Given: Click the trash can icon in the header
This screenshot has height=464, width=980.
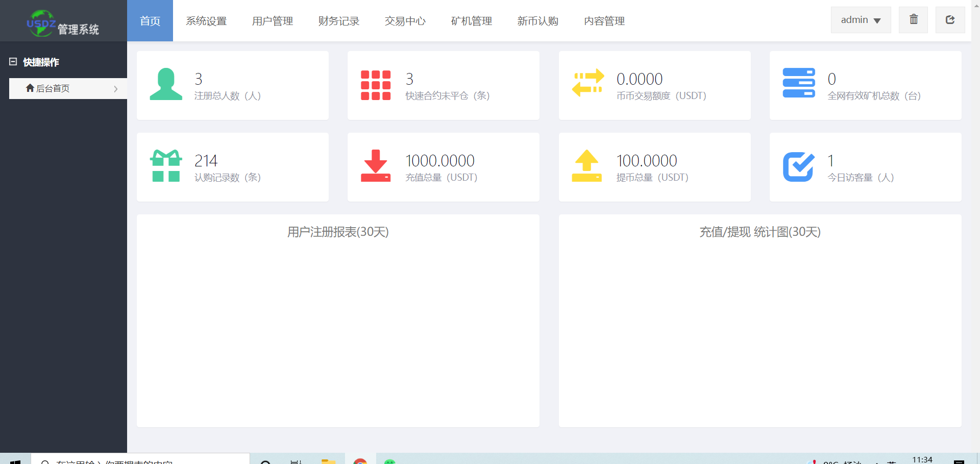Looking at the screenshot, I should pyautogui.click(x=913, y=19).
